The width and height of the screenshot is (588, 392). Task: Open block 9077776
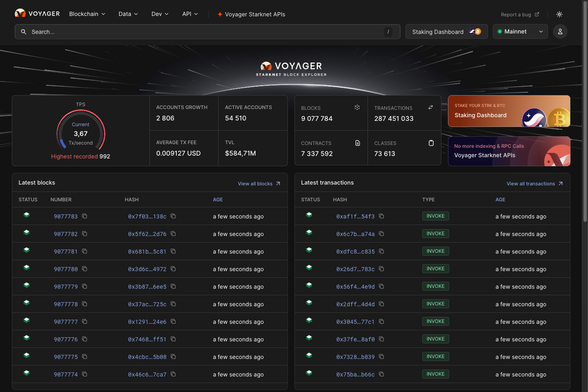(x=66, y=339)
